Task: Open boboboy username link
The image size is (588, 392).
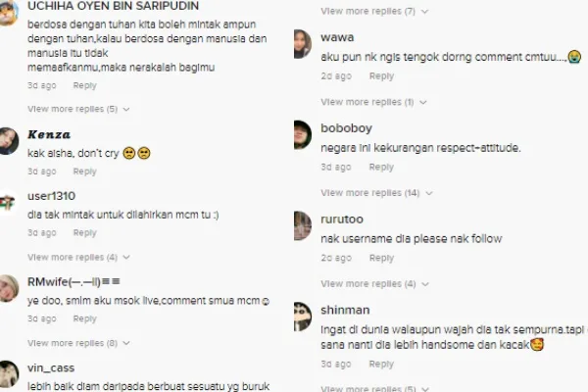Action: pos(347,128)
